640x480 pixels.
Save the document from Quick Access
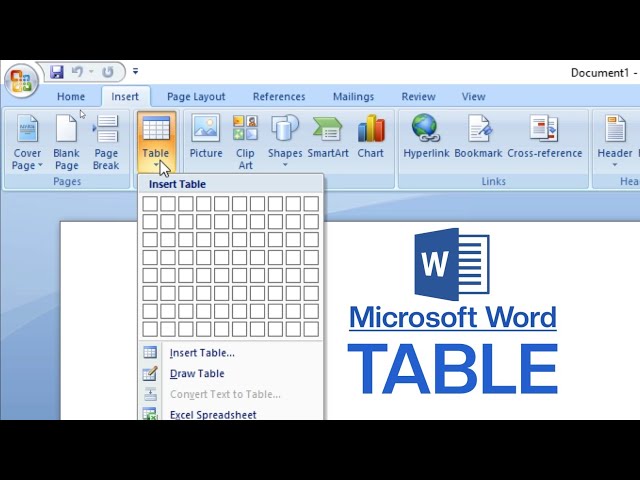[57, 72]
